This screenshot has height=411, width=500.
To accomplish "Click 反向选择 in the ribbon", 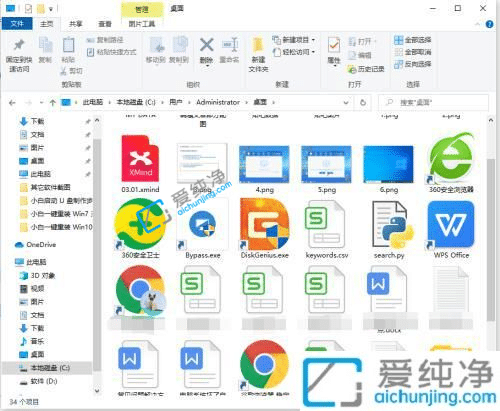I will pos(413,64).
